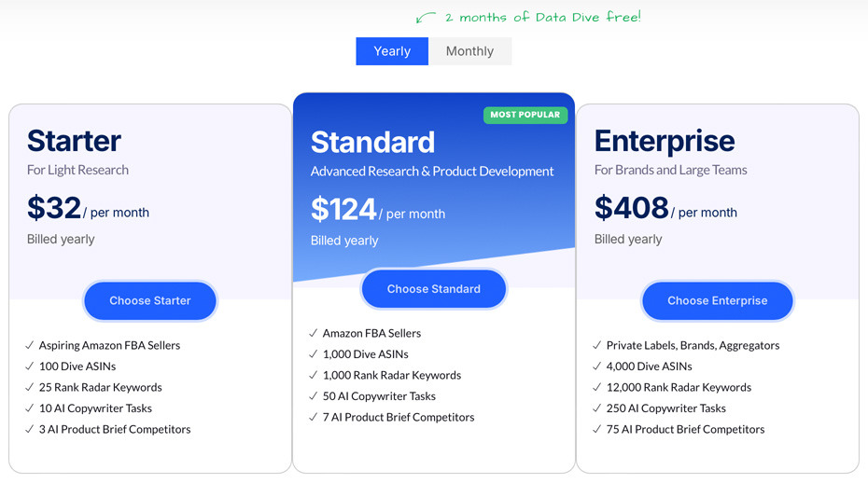Click checkmark beside '100 Dive ASINs'
868x484 pixels.
(29, 366)
